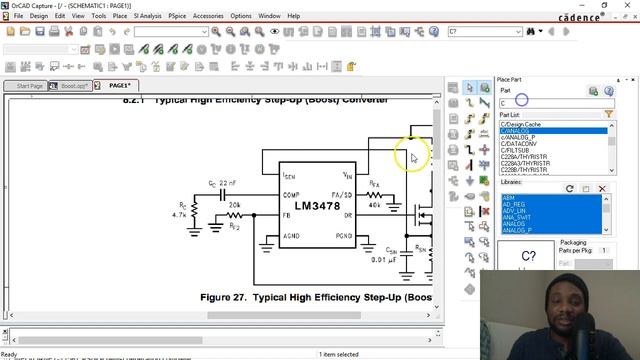Viewport: 640px width, 360px height.
Task: Select C/FILTSUB in the Part List
Action: pos(553,150)
